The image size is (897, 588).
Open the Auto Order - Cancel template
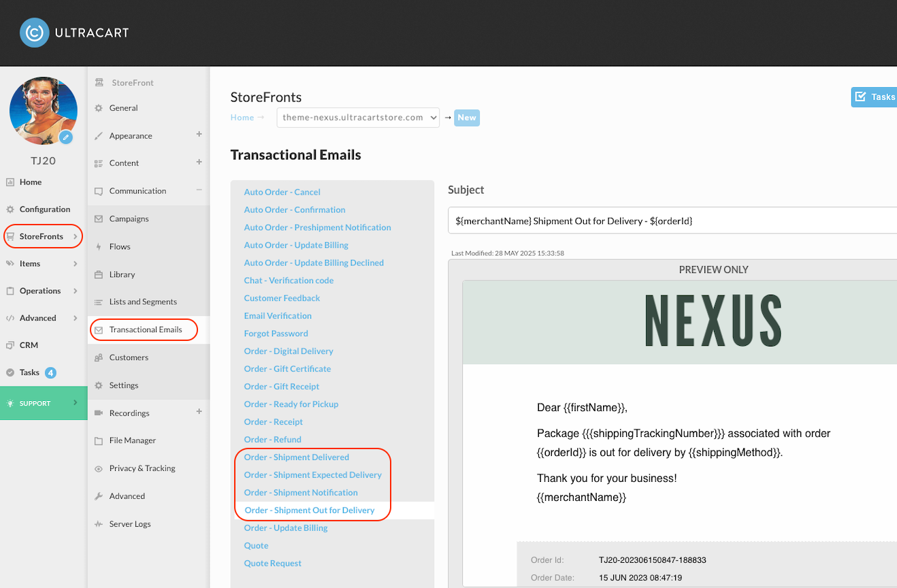pos(282,192)
